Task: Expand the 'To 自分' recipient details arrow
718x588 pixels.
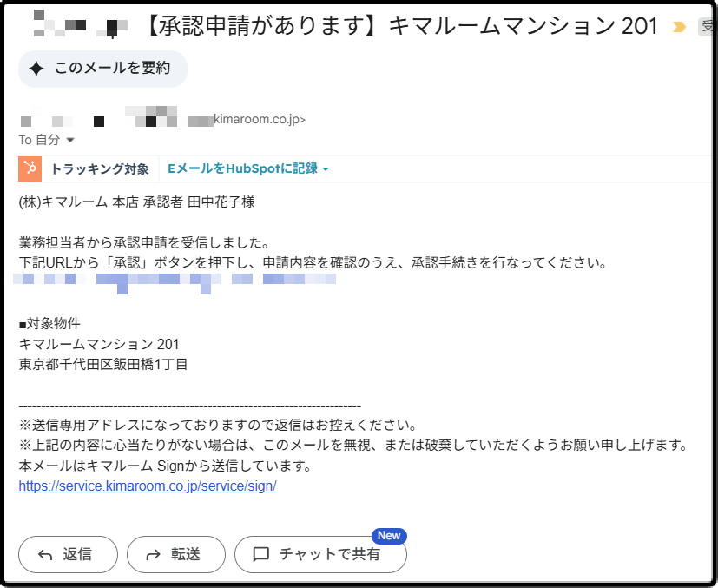Action: pyautogui.click(x=70, y=140)
